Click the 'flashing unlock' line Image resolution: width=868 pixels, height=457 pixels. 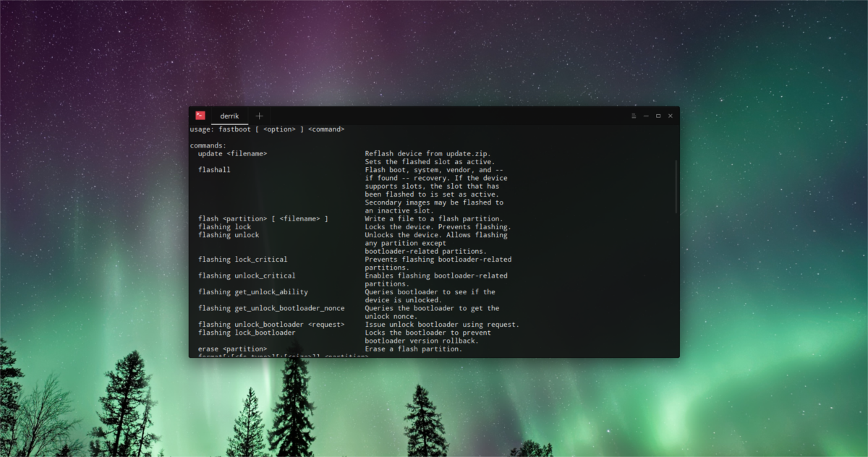click(229, 235)
